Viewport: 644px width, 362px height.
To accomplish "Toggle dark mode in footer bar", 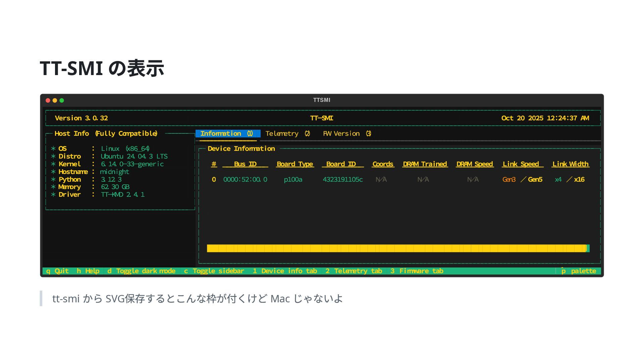I will 141,271.
